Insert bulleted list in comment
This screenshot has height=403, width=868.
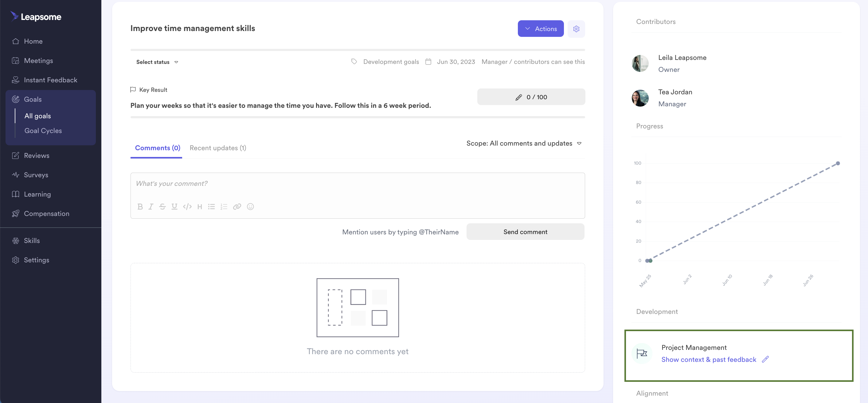coord(211,206)
